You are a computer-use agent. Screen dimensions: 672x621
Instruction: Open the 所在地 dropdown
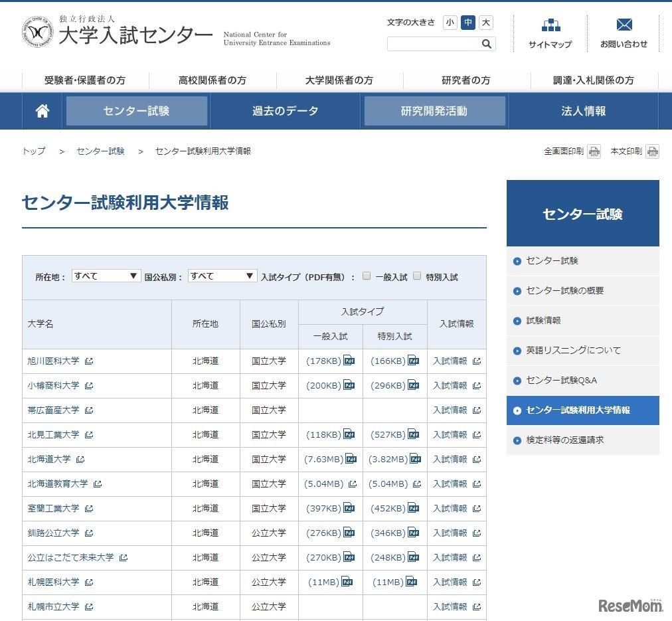[x=106, y=275]
